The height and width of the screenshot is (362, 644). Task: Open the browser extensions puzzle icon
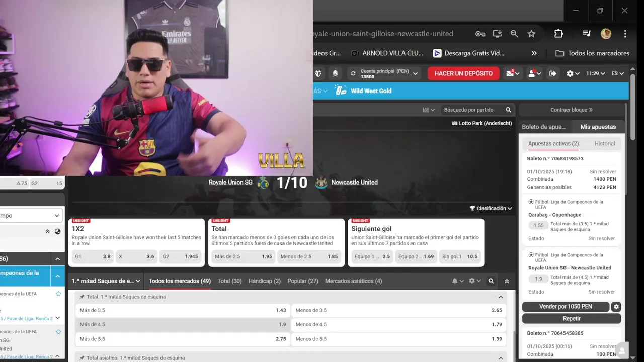(x=558, y=34)
